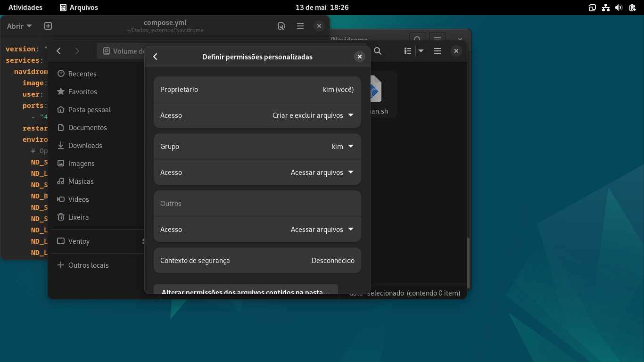Open Arquivos app menu in top bar
Viewport: 644px width, 362px height.
pyautogui.click(x=79, y=8)
